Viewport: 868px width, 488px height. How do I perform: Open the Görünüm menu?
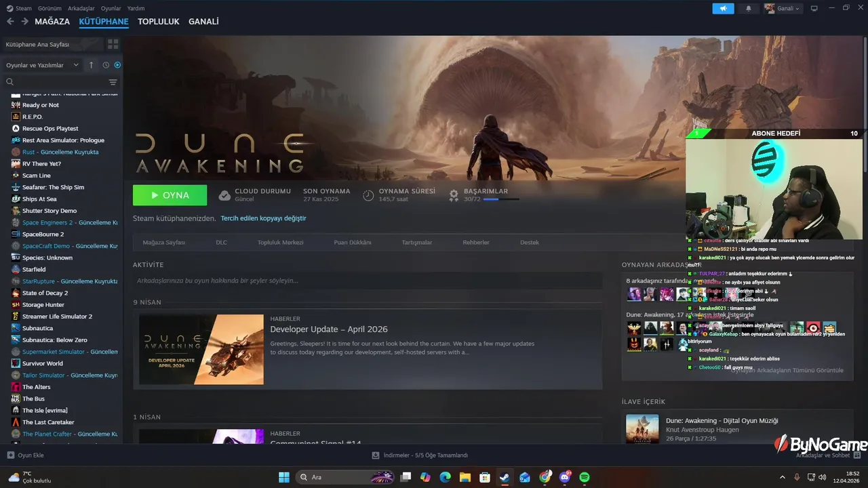50,8
